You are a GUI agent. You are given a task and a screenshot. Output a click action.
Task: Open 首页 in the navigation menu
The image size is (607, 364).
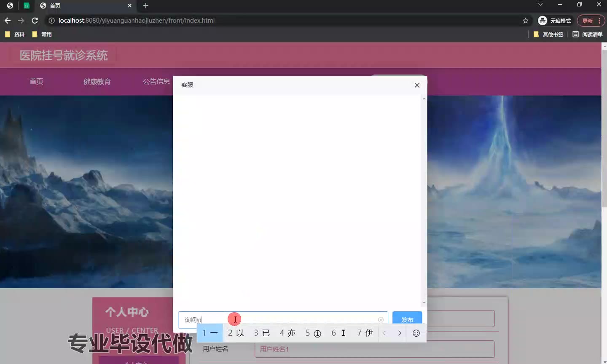pyautogui.click(x=36, y=81)
